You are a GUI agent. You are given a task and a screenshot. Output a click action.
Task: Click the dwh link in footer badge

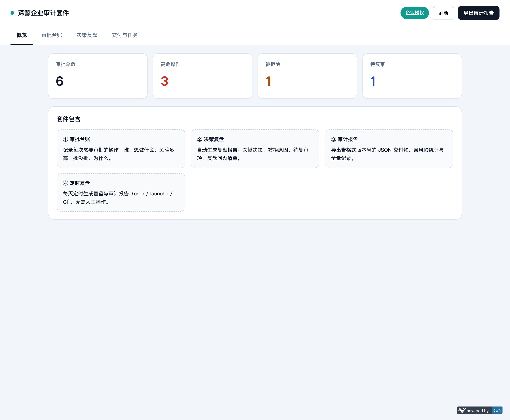[497, 410]
